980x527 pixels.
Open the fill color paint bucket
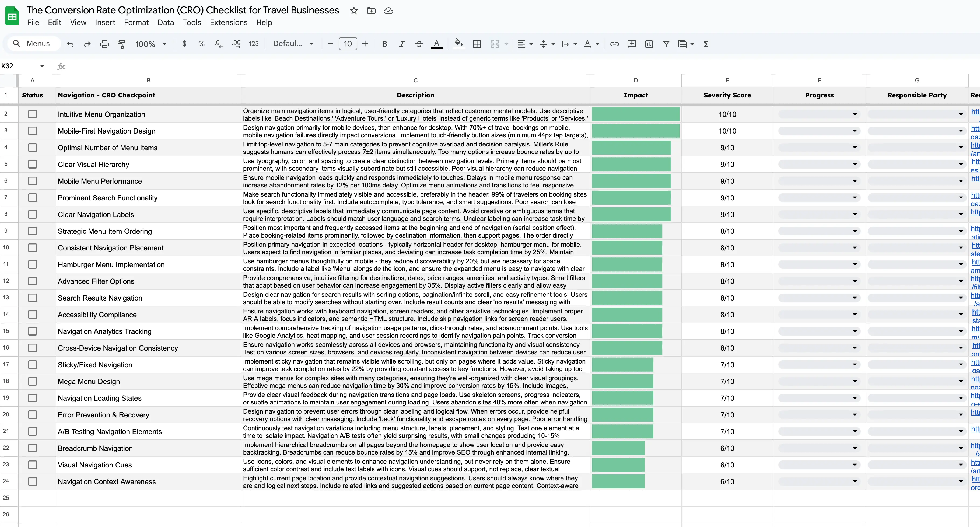[x=458, y=43]
